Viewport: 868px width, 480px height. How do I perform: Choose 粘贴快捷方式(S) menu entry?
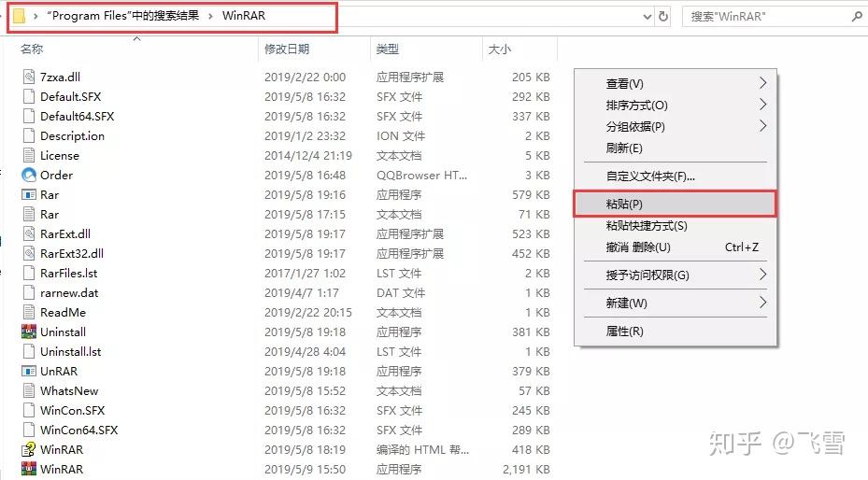pyautogui.click(x=676, y=226)
